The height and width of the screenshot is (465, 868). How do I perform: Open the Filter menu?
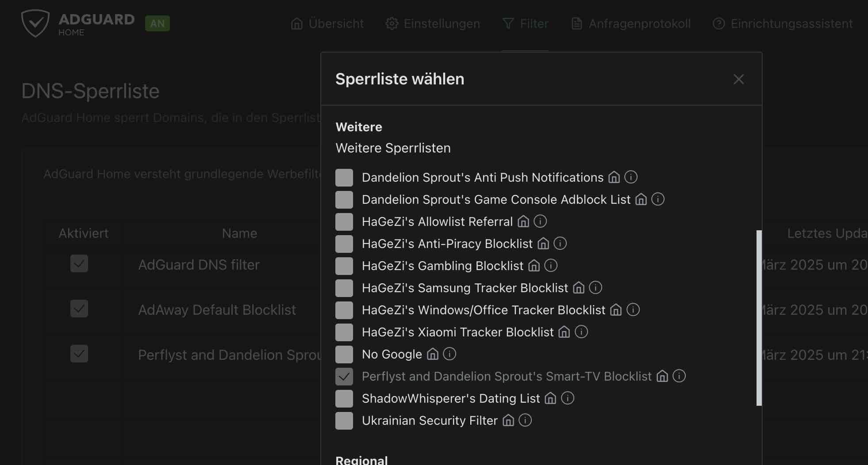525,23
